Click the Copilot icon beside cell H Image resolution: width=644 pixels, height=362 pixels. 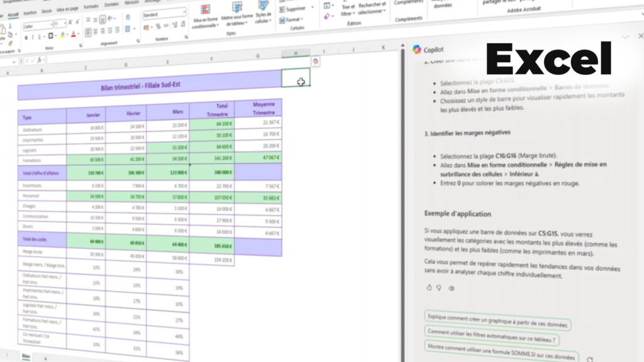point(315,62)
